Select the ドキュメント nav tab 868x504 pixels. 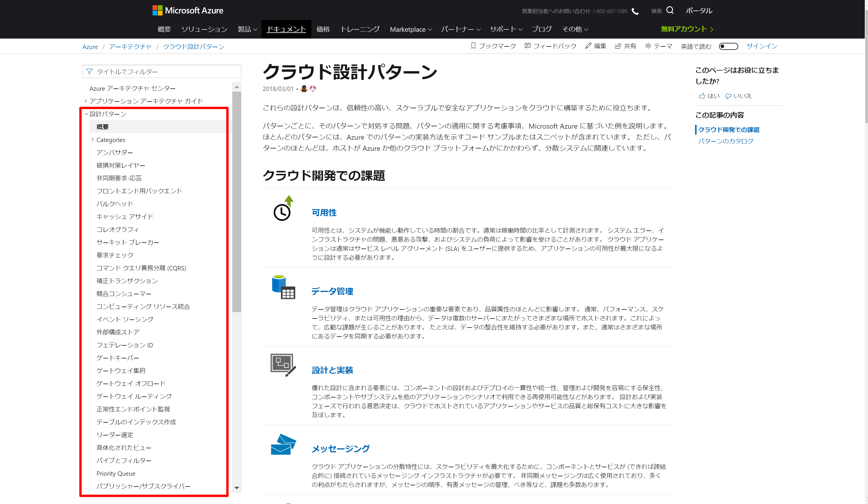[x=286, y=29]
